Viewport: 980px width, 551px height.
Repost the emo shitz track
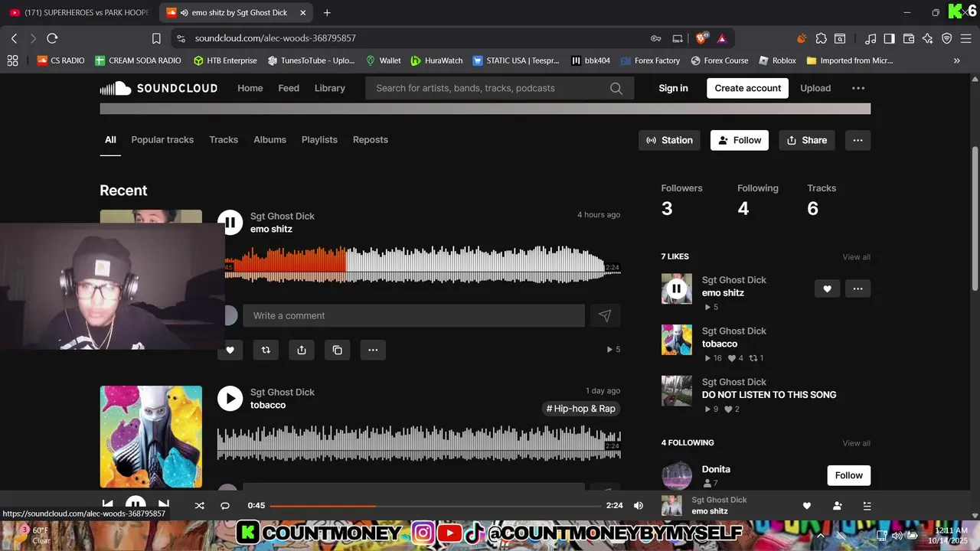(266, 350)
